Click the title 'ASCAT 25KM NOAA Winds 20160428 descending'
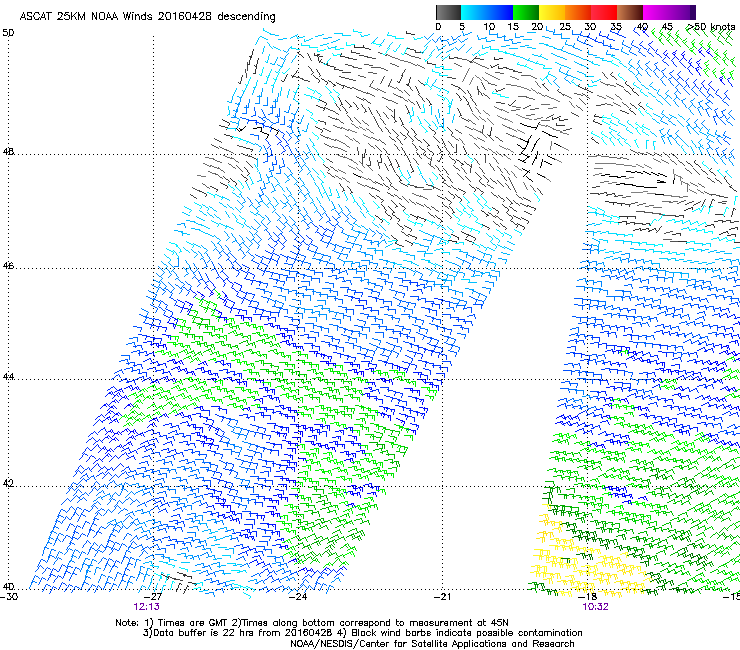This screenshot has height=650, width=740. [147, 16]
